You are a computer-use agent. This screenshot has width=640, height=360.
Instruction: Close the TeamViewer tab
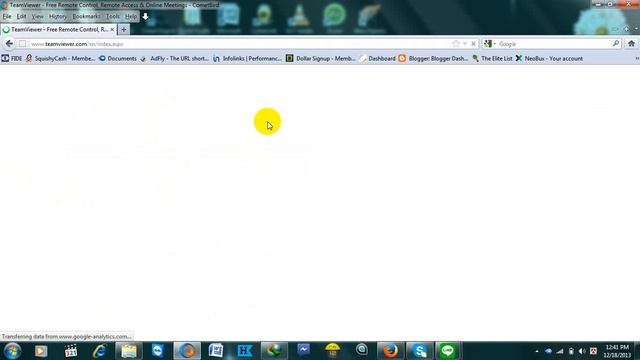[112, 29]
